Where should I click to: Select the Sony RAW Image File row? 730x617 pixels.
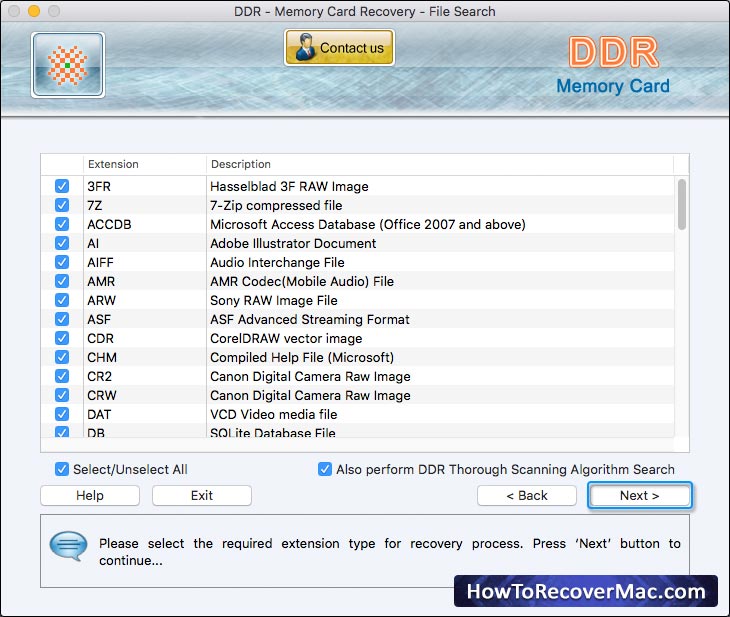click(358, 300)
